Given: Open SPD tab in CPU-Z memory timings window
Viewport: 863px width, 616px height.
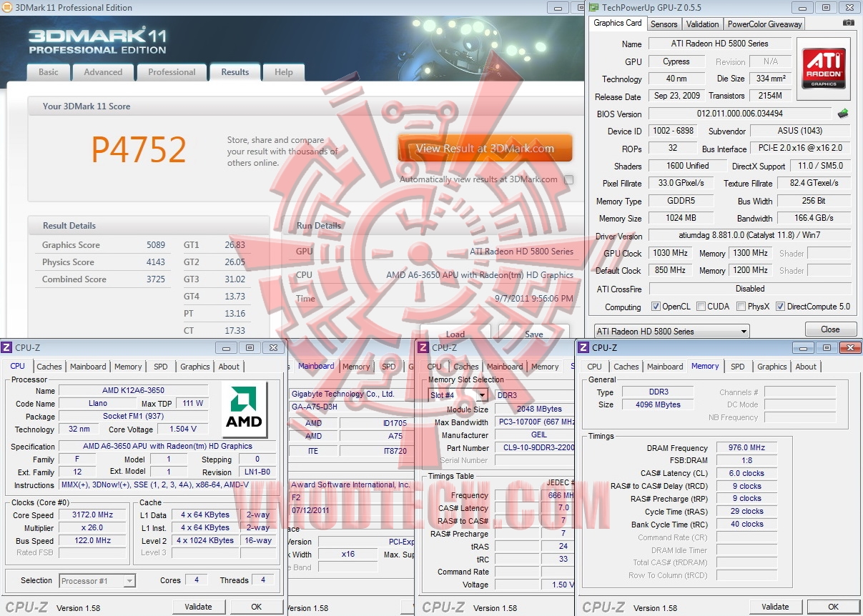Looking at the screenshot, I should (737, 367).
